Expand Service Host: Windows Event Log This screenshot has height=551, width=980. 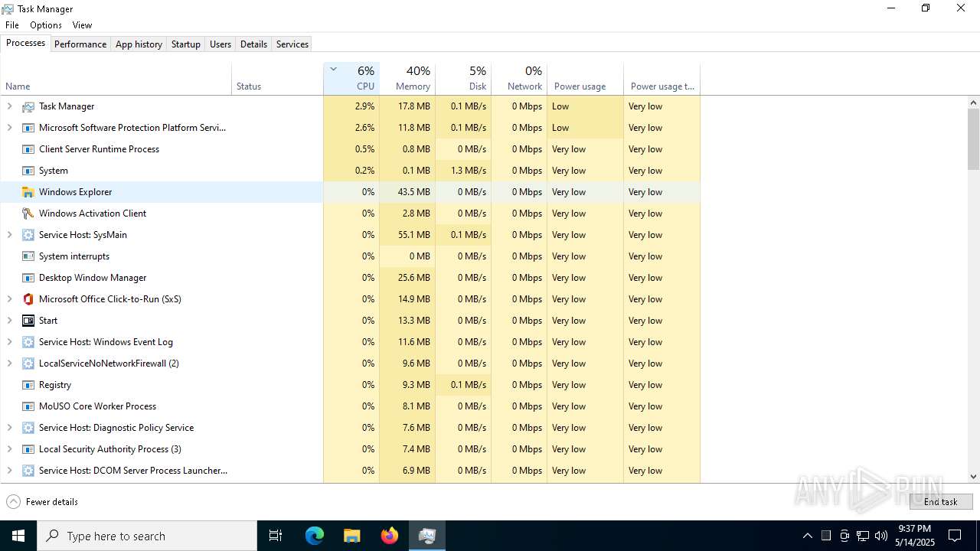pos(10,342)
